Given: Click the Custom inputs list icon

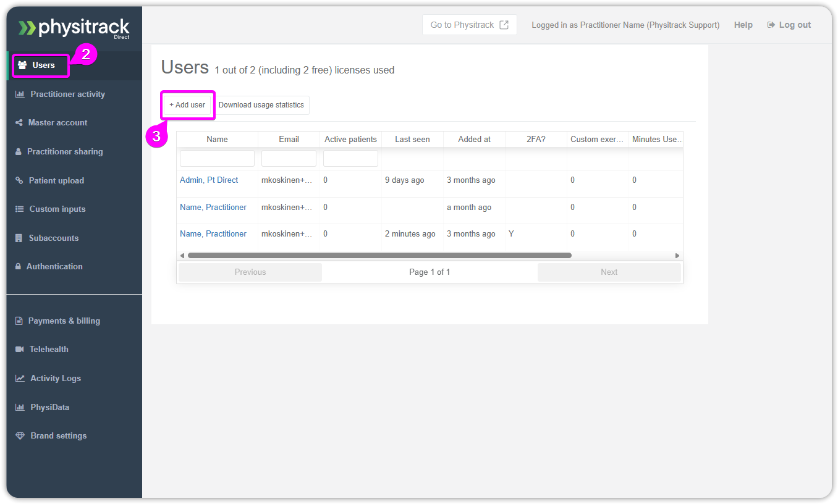Looking at the screenshot, I should click(19, 209).
